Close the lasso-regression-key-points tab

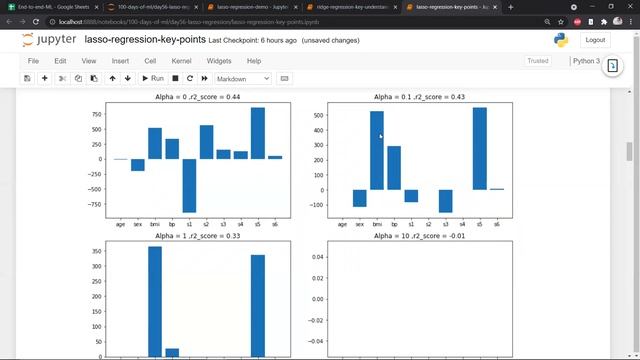495,7
